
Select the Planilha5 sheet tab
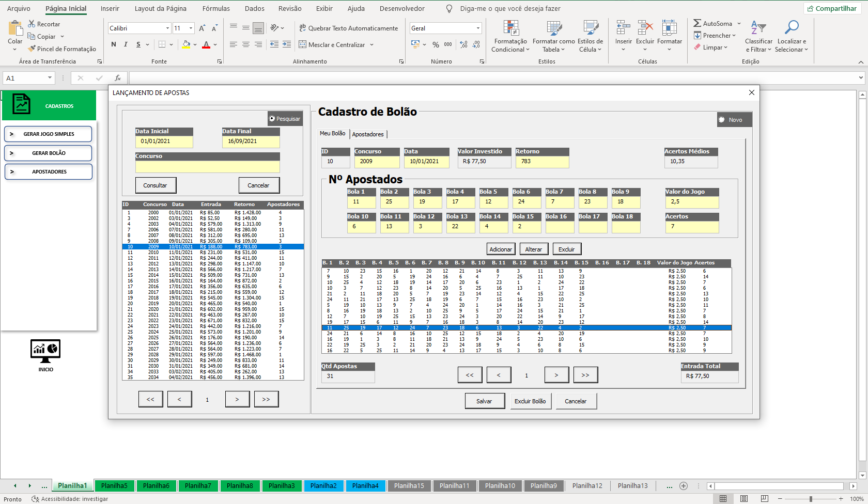114,486
